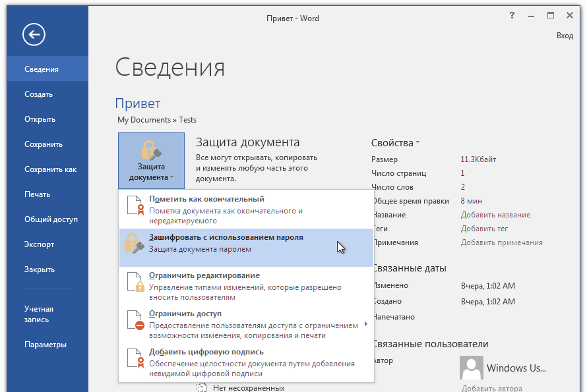
Task: Maximize the Word window
Action: (x=550, y=15)
